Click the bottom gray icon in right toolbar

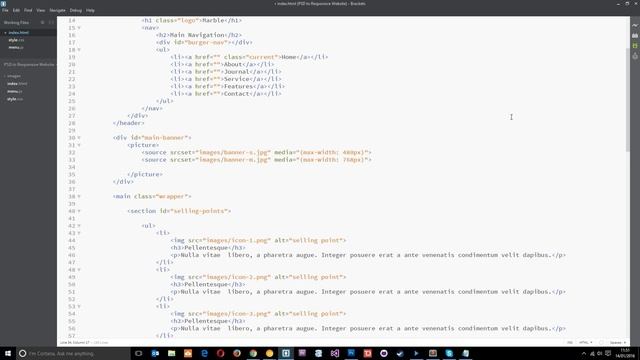(x=635, y=56)
